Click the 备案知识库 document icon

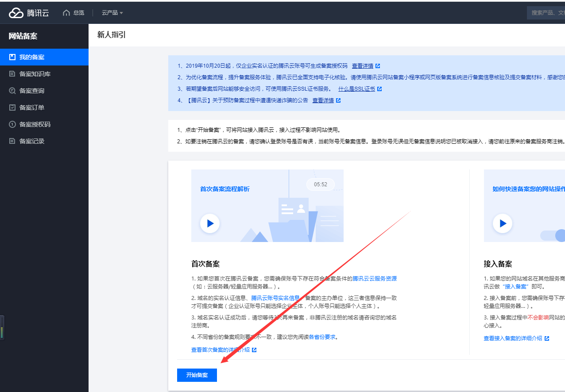(x=12, y=74)
